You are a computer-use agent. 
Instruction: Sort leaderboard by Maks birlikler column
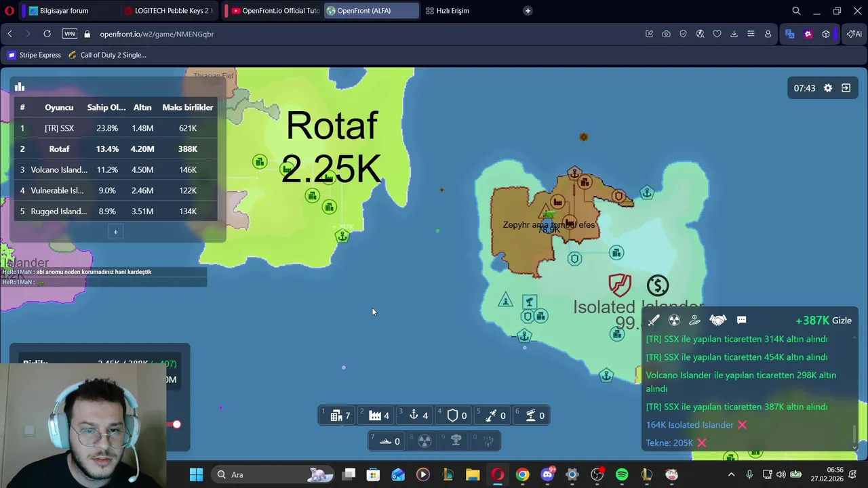coord(188,107)
